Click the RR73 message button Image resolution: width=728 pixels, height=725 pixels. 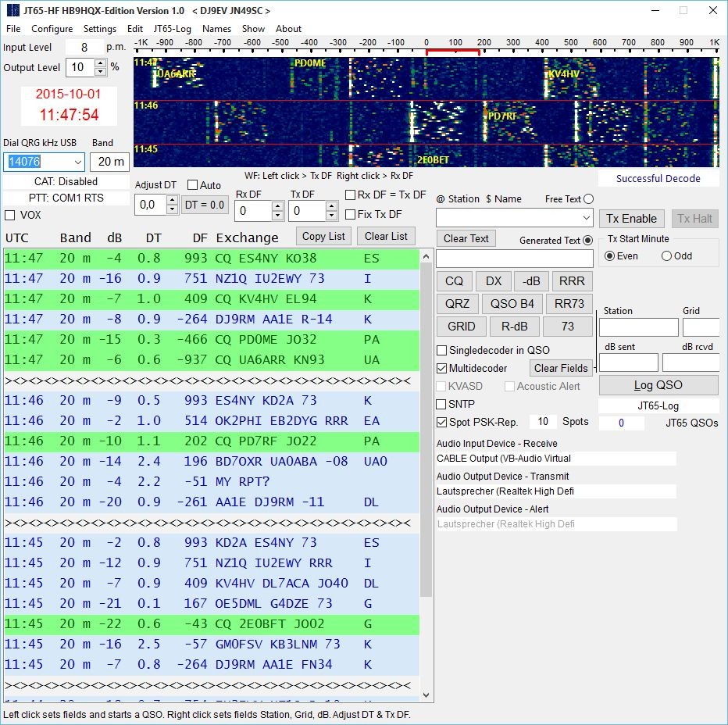point(569,304)
